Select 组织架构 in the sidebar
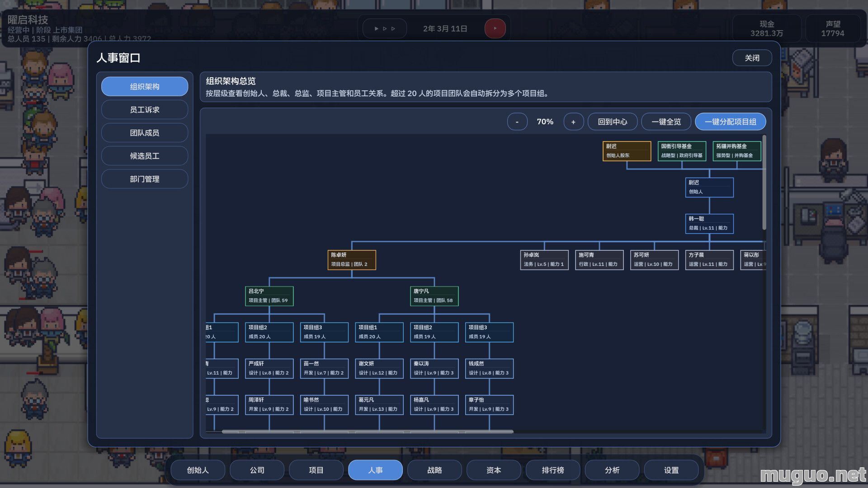Viewport: 868px width, 488px height. 145,86
